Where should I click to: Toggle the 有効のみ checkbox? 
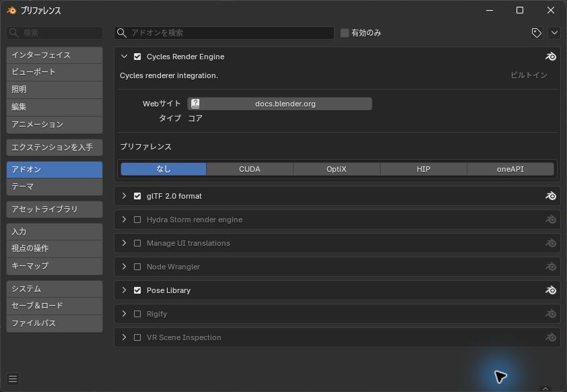click(345, 33)
